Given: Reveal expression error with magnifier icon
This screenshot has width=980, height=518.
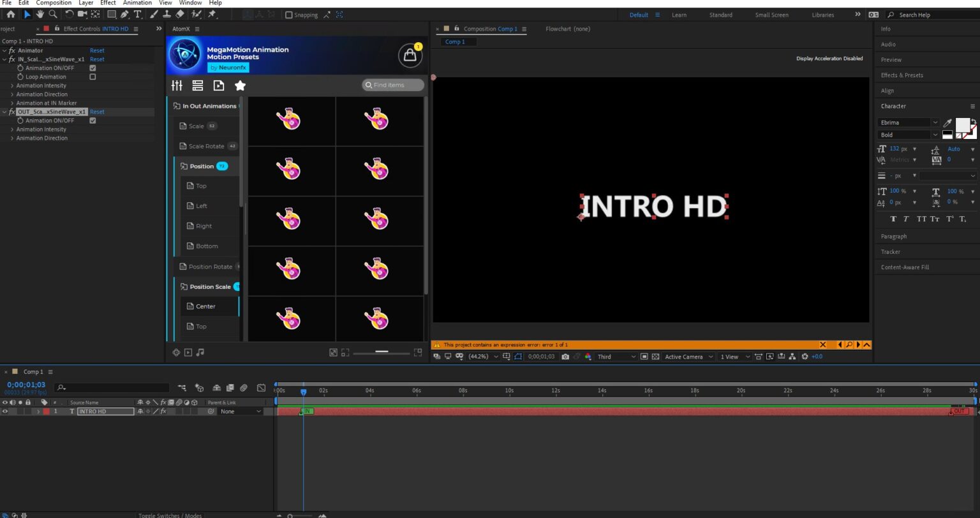Looking at the screenshot, I should [x=849, y=344].
